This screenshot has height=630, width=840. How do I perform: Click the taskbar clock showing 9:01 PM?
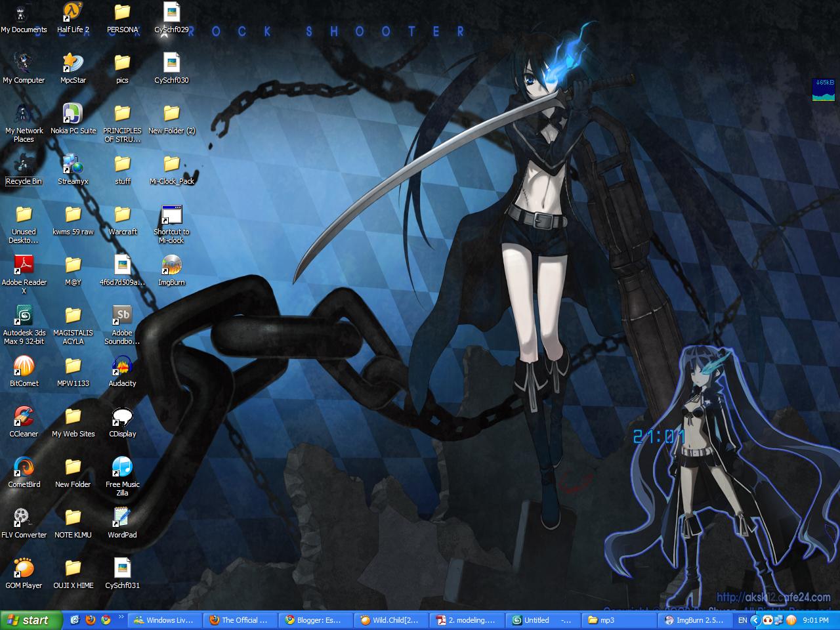click(x=816, y=620)
